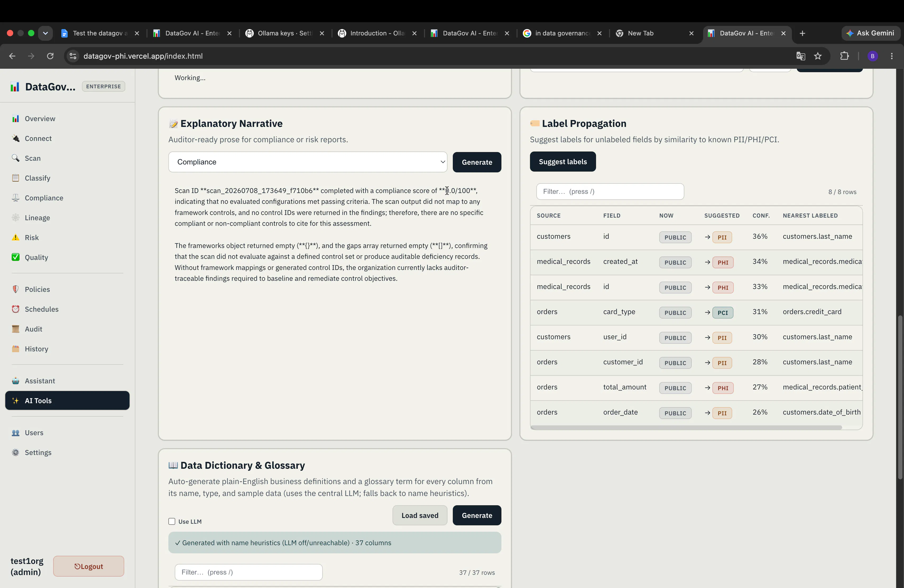Open Classify in the sidebar
Image resolution: width=904 pixels, height=588 pixels.
67,178
